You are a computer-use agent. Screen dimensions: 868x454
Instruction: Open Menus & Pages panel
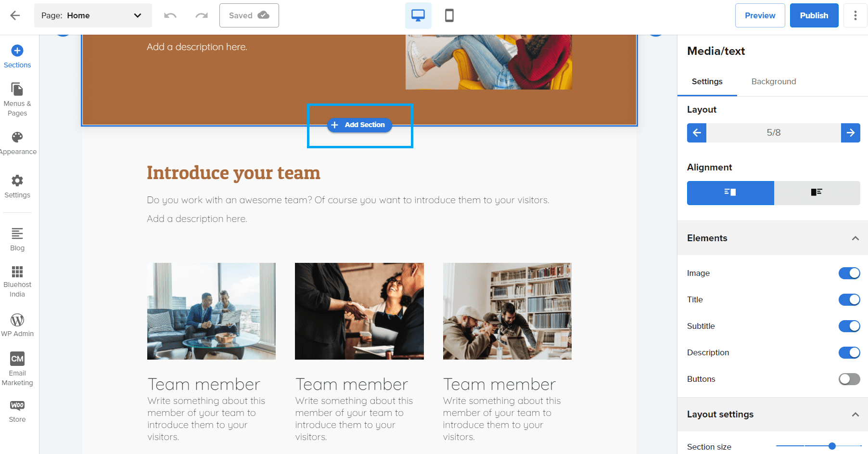[x=17, y=100]
